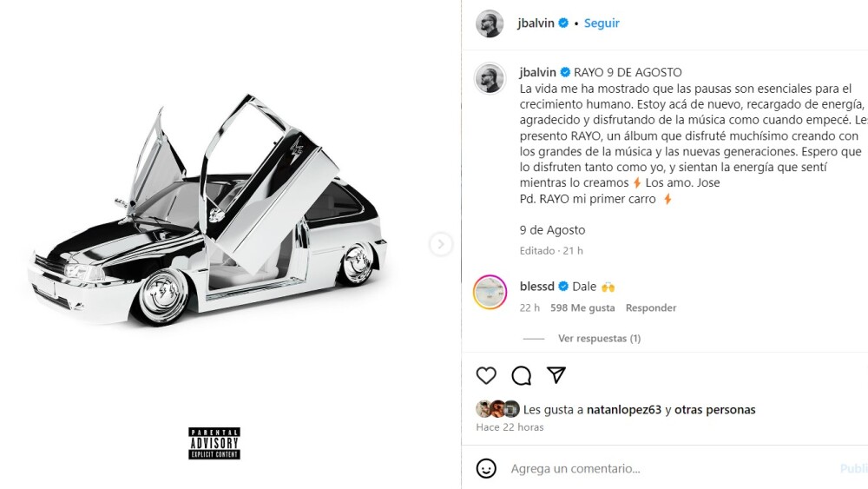Click liker avatars next to Les gusta

click(497, 409)
